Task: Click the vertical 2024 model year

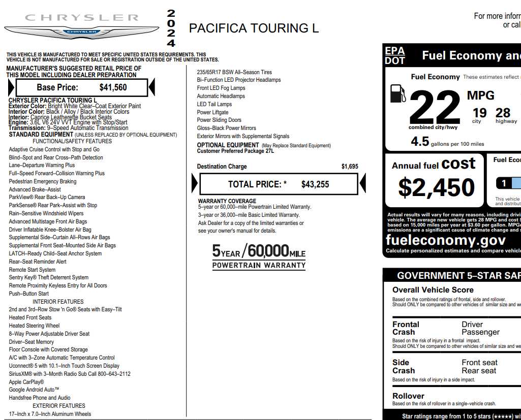Action: point(171,28)
